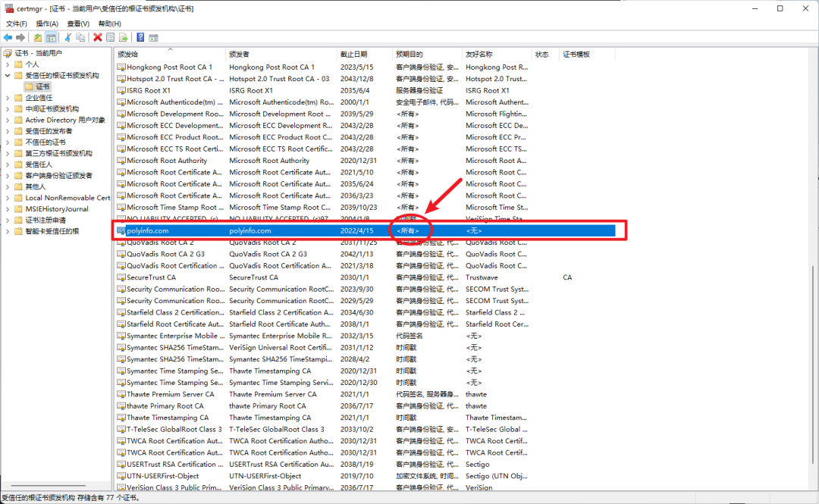Select Microsoft Authenticode(tm) certificate row

(x=365, y=102)
